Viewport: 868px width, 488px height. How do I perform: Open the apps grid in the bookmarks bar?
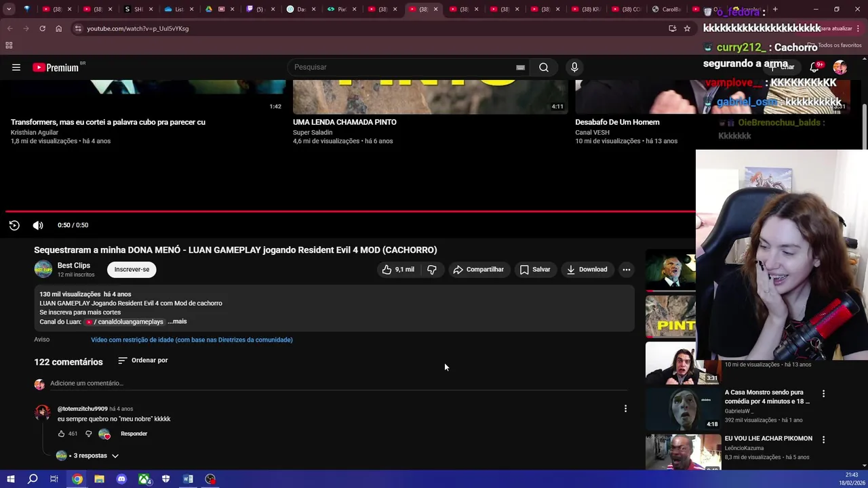(x=9, y=45)
